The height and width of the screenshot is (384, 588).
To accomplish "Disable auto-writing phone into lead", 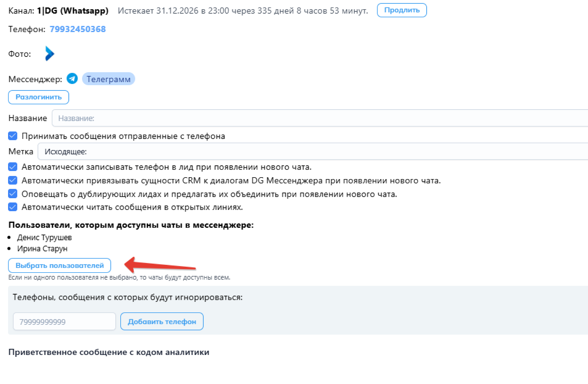I will (x=13, y=167).
